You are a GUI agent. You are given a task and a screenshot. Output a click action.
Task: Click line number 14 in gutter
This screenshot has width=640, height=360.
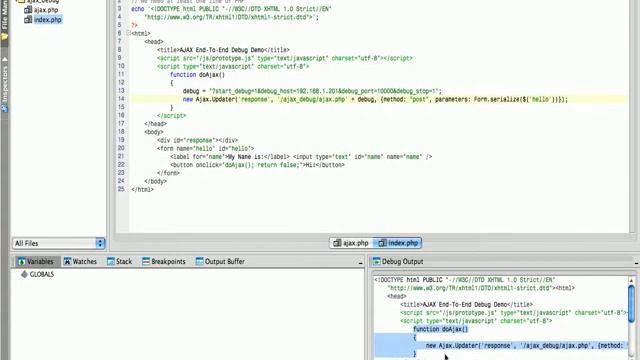(x=121, y=99)
